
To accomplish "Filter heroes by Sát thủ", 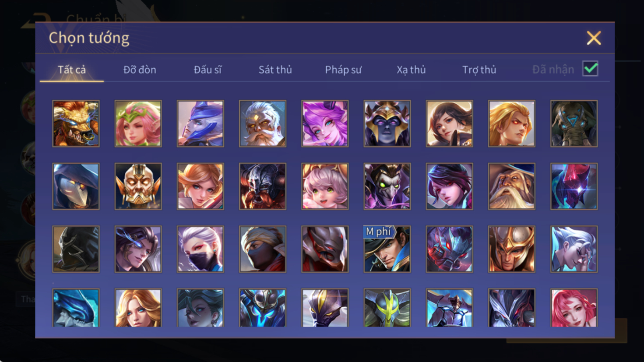I will pyautogui.click(x=275, y=70).
